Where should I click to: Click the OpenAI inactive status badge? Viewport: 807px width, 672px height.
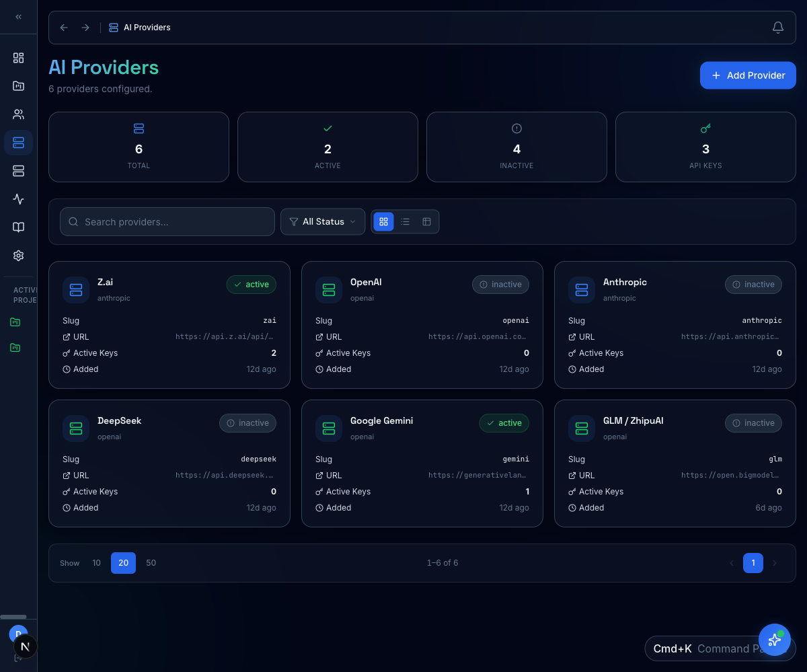click(x=500, y=285)
